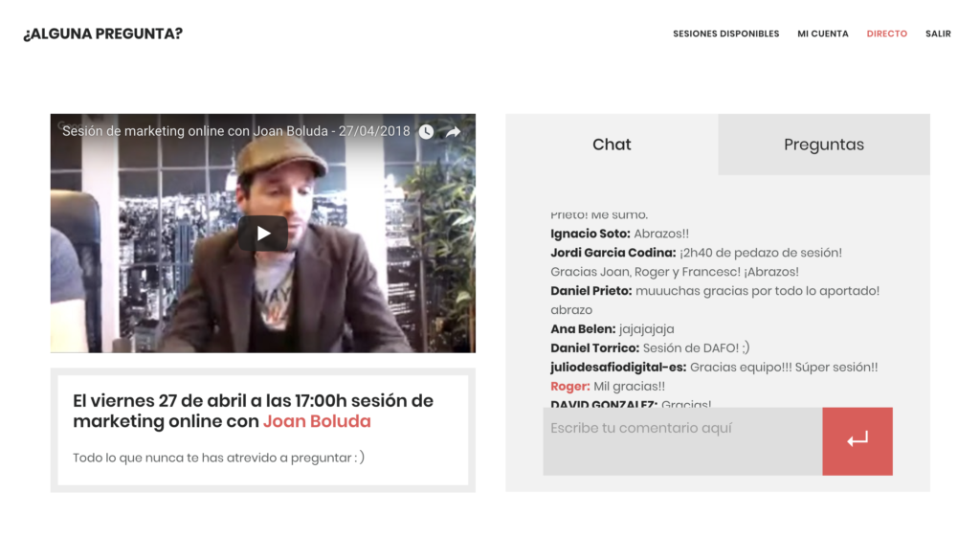Open the Preguntas tab
The width and height of the screenshot is (980, 560).
(823, 145)
